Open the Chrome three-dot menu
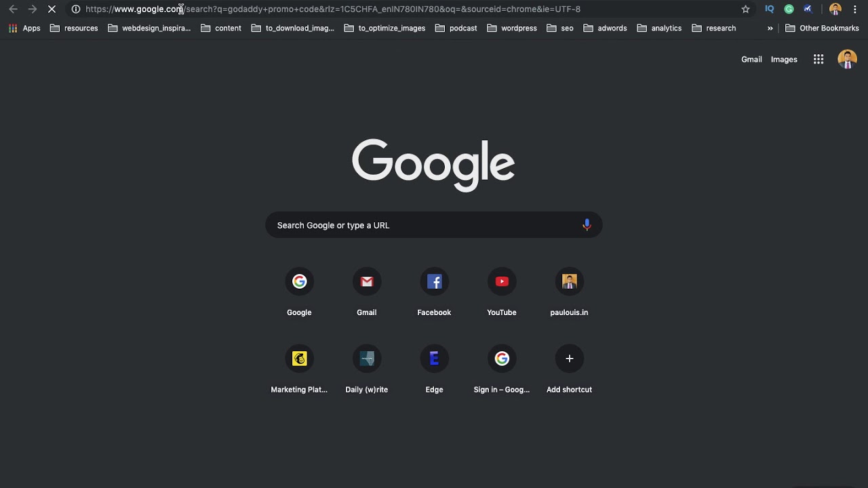 855,9
